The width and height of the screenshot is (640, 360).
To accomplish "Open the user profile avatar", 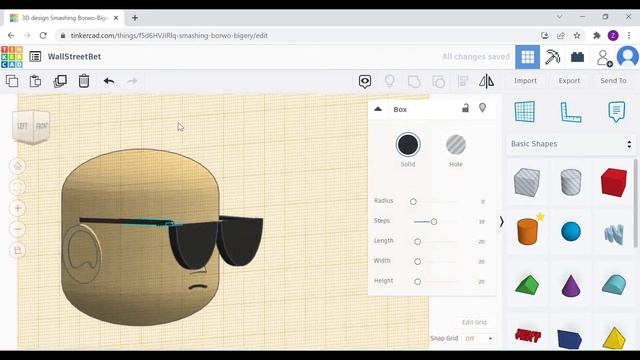I will 627,57.
